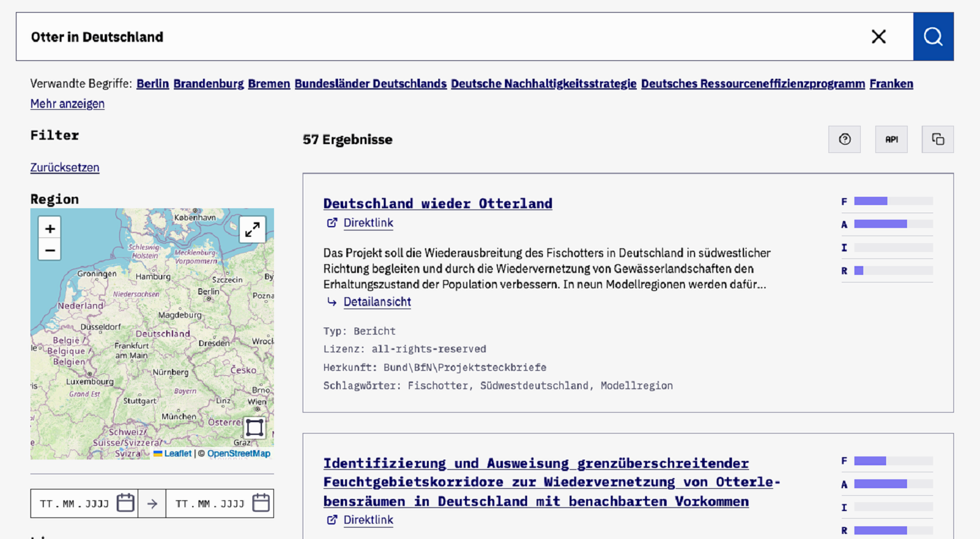Viewport: 980px width, 539px height.
Task: Click the blue search magnifier button
Action: point(933,37)
